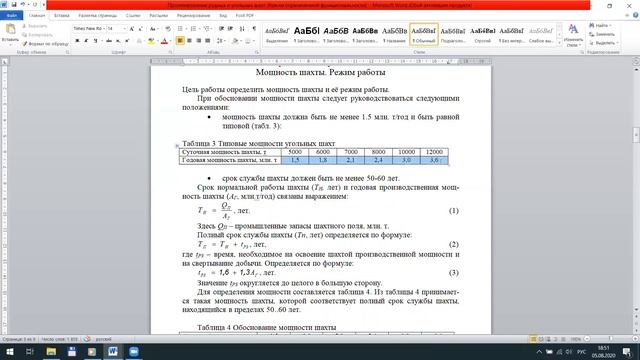The height and width of the screenshot is (360, 640).
Task: Open the font name dropdown
Action: click(104, 29)
